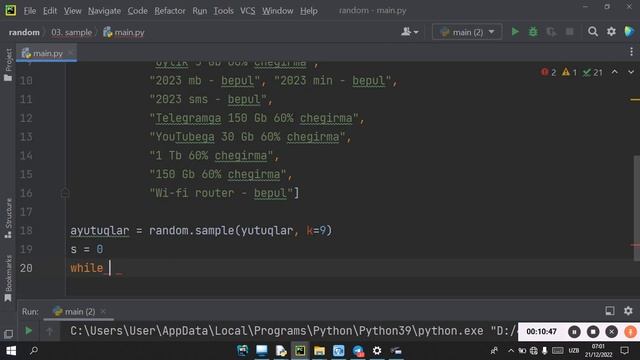Screen dimensions: 640x360
Task: Click the up arrow in Run panel
Action: 49,331
